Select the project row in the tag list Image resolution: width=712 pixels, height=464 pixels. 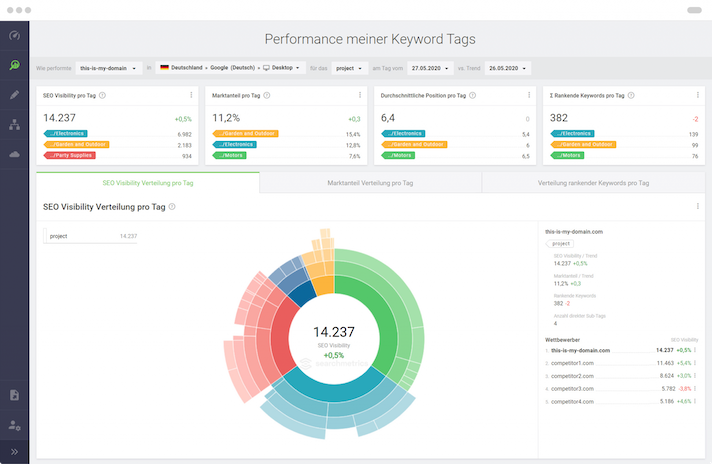[90, 236]
